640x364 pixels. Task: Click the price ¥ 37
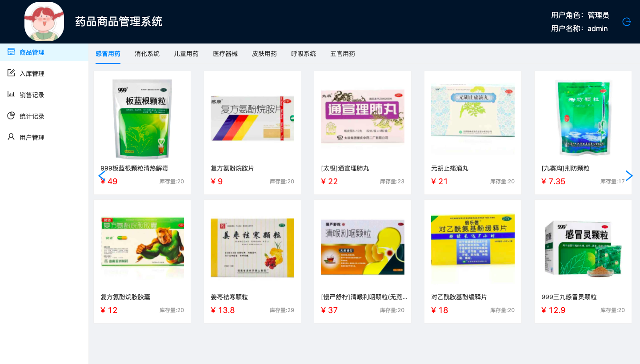pyautogui.click(x=330, y=310)
